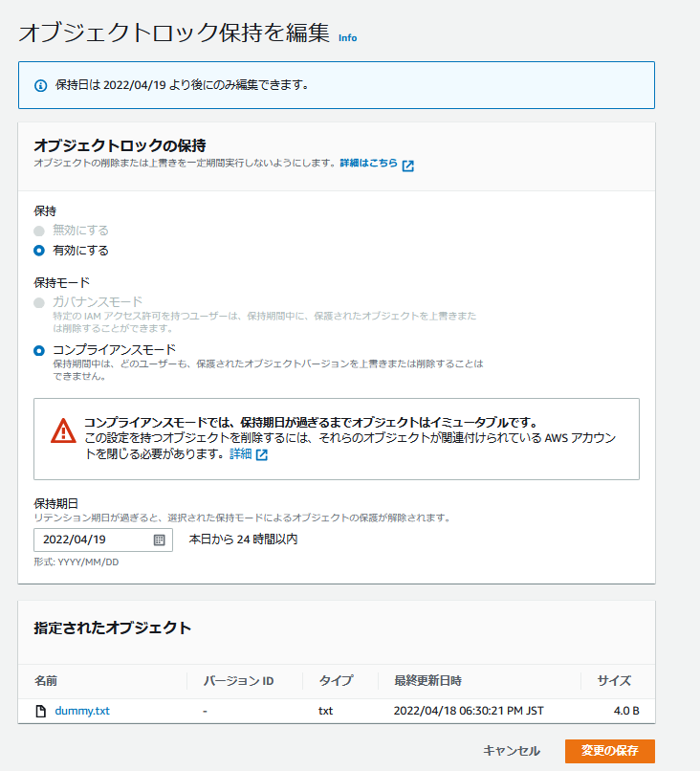
Task: Click the 名前 column header
Action: point(46,680)
